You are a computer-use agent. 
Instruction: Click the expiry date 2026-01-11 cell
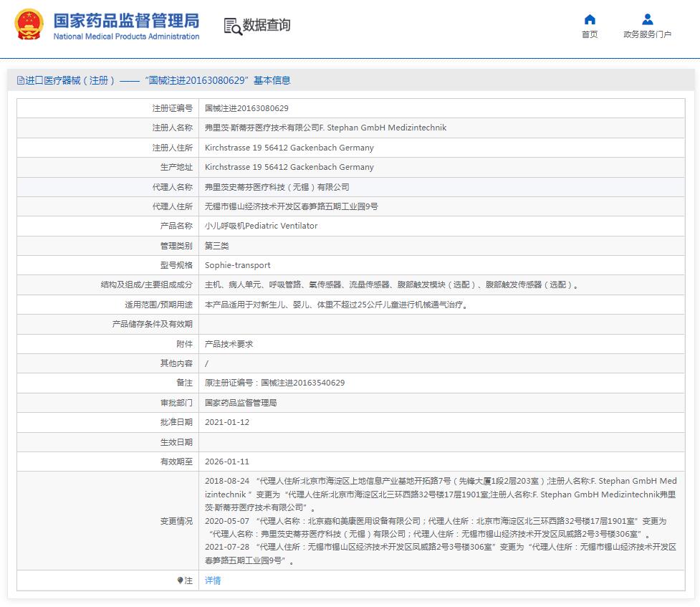point(229,461)
